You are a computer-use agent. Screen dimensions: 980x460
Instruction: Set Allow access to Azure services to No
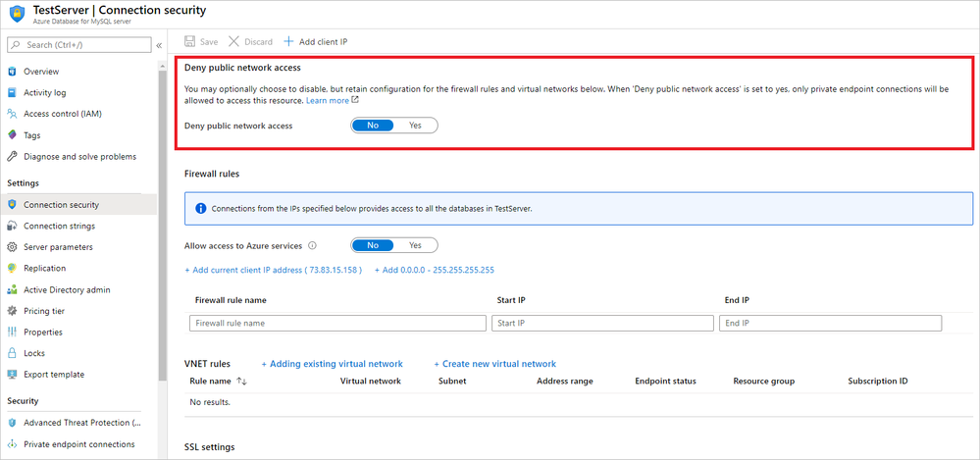pos(373,245)
